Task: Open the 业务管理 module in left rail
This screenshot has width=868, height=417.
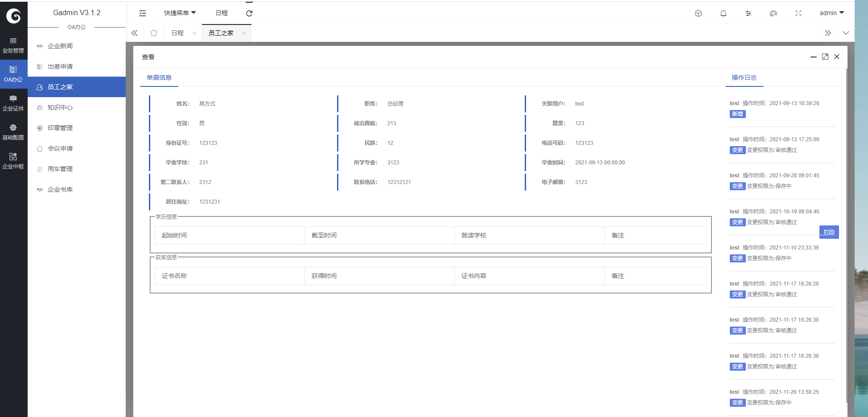Action: [x=13, y=45]
